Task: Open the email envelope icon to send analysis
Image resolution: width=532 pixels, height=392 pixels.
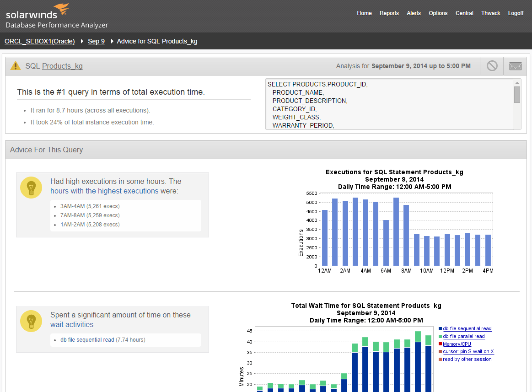Action: tap(515, 65)
